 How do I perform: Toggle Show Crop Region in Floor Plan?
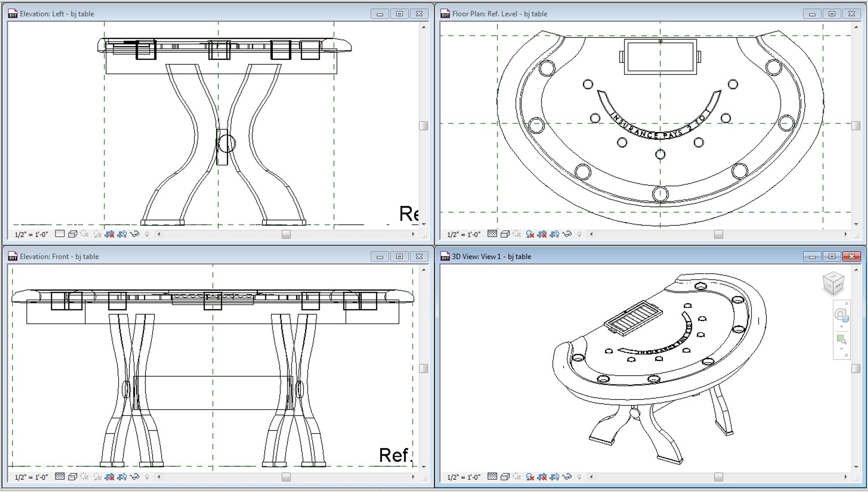[x=555, y=234]
